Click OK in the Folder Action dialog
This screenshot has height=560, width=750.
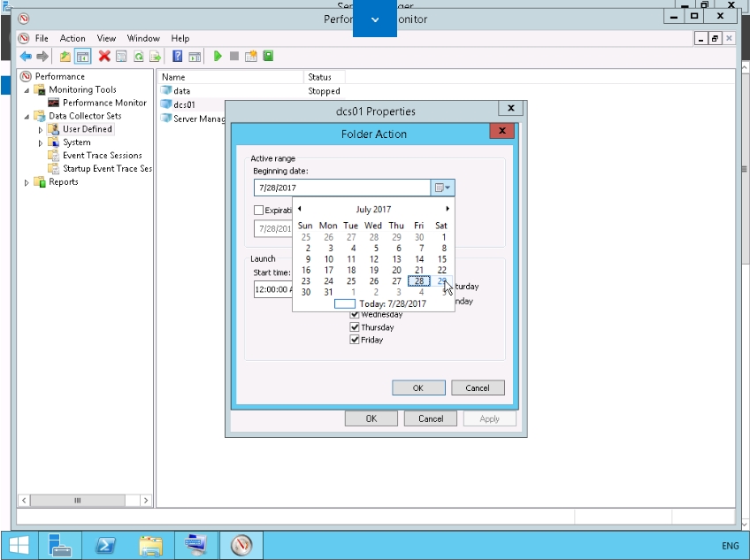[417, 387]
